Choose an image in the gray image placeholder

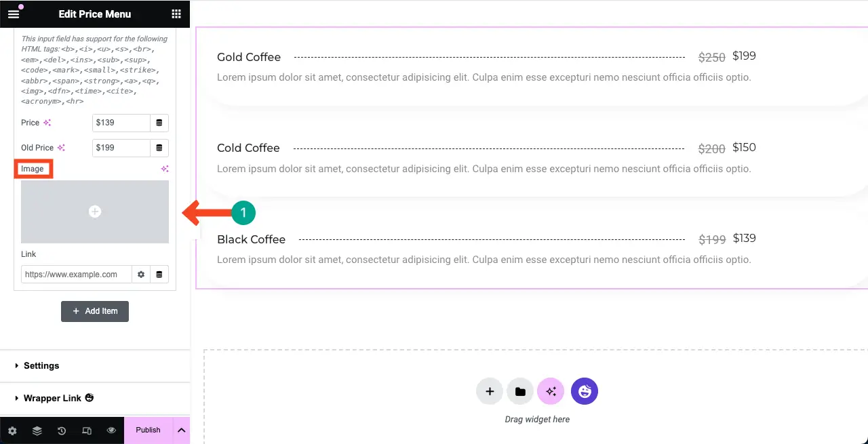(x=95, y=211)
